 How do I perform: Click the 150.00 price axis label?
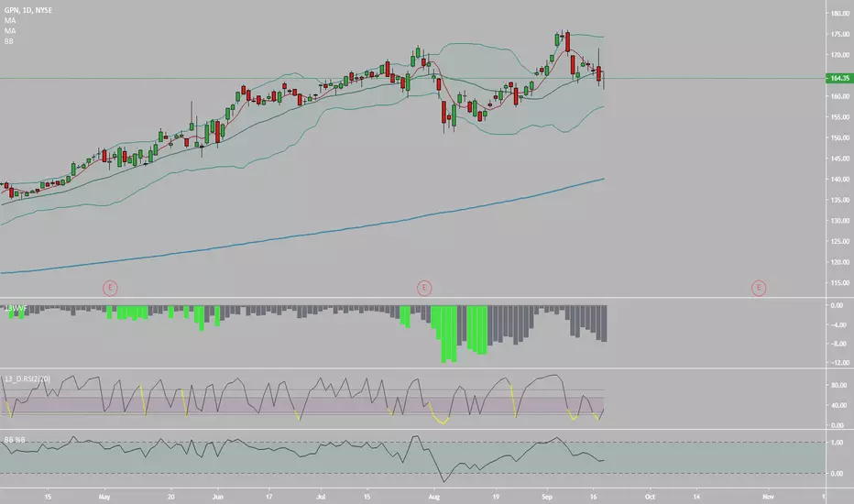840,137
